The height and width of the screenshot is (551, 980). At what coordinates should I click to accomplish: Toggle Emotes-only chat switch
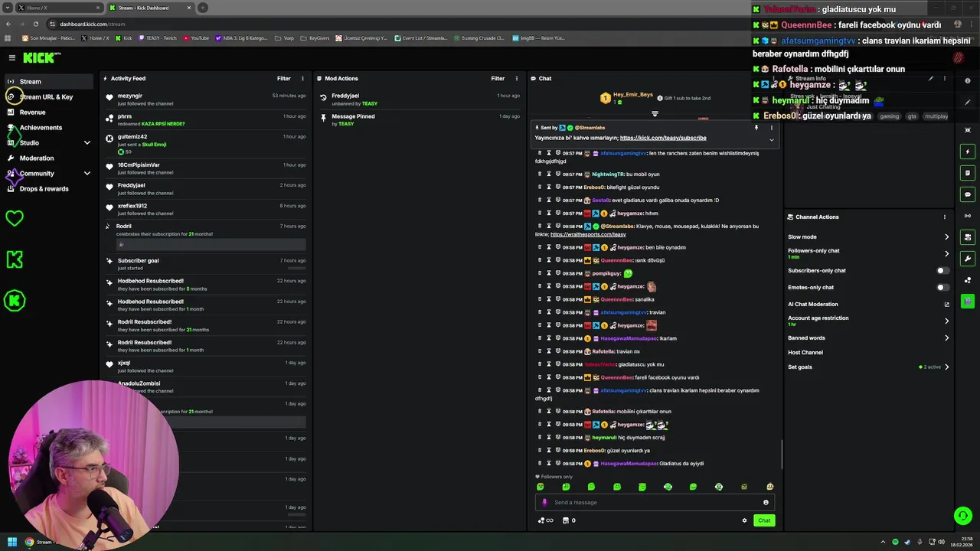943,287
